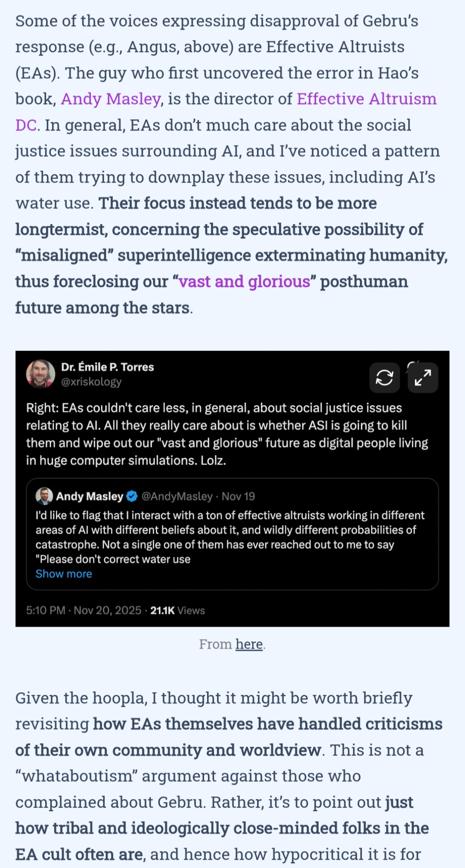
Task: Click the "Dr. Émile P. Torres" display name
Action: coord(107,367)
